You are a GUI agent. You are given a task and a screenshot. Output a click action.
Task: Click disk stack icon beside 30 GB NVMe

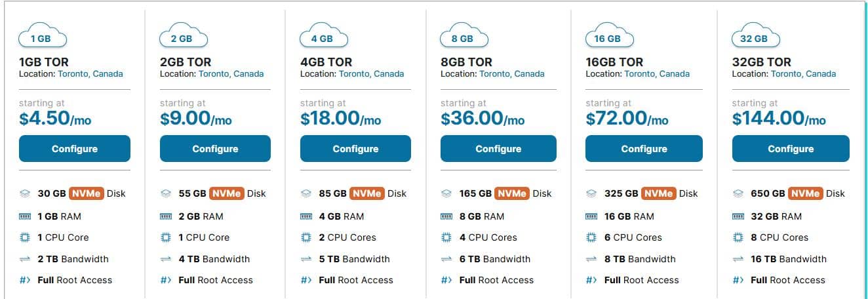coord(25,193)
